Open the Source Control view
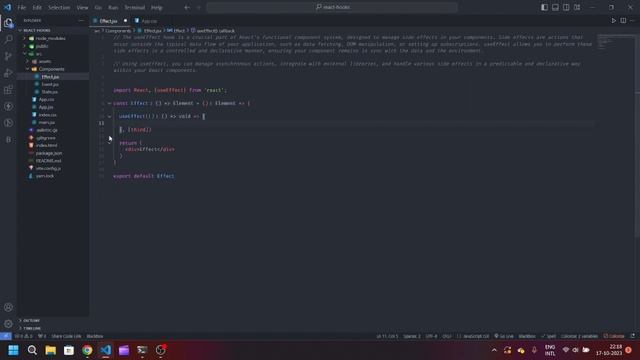Image resolution: width=640 pixels, height=360 pixels. point(8,56)
